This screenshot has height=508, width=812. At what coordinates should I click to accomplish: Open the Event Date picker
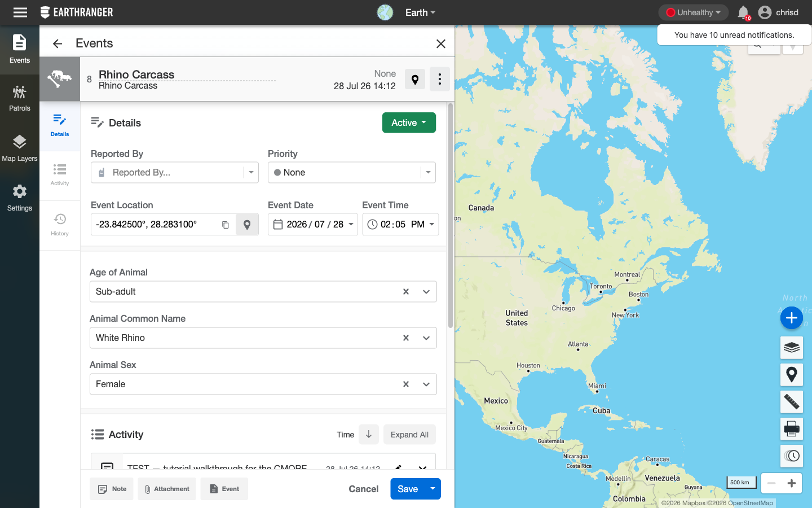coord(313,225)
